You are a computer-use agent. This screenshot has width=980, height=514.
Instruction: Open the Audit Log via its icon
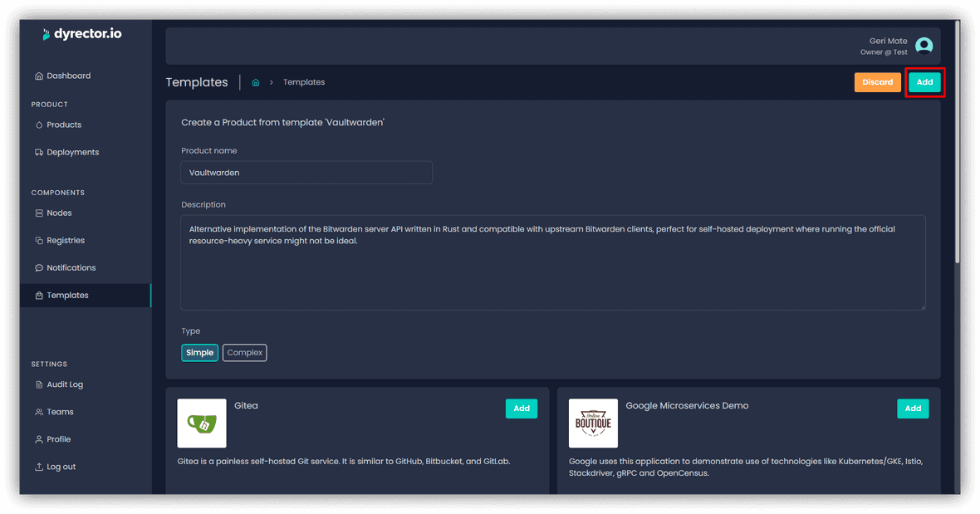38,384
